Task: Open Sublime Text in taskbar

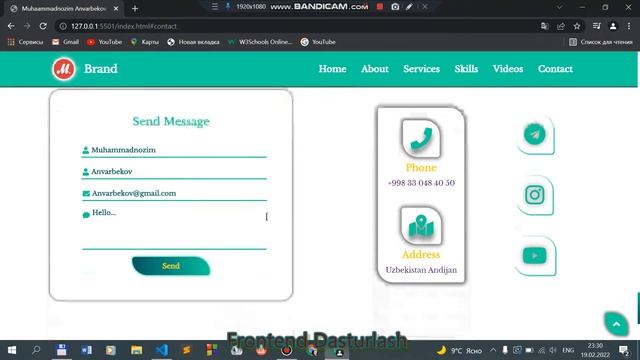Action: (187, 350)
